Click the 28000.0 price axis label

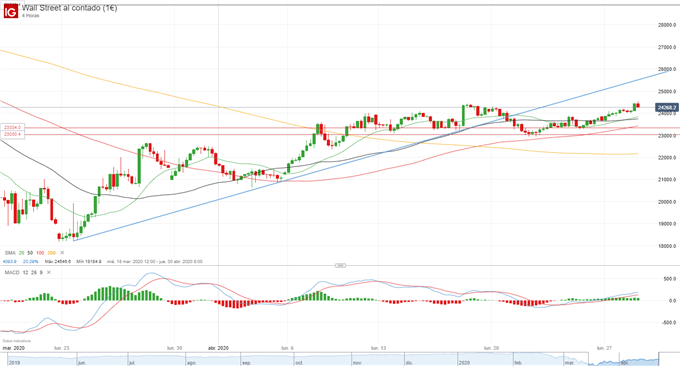pyautogui.click(x=667, y=25)
